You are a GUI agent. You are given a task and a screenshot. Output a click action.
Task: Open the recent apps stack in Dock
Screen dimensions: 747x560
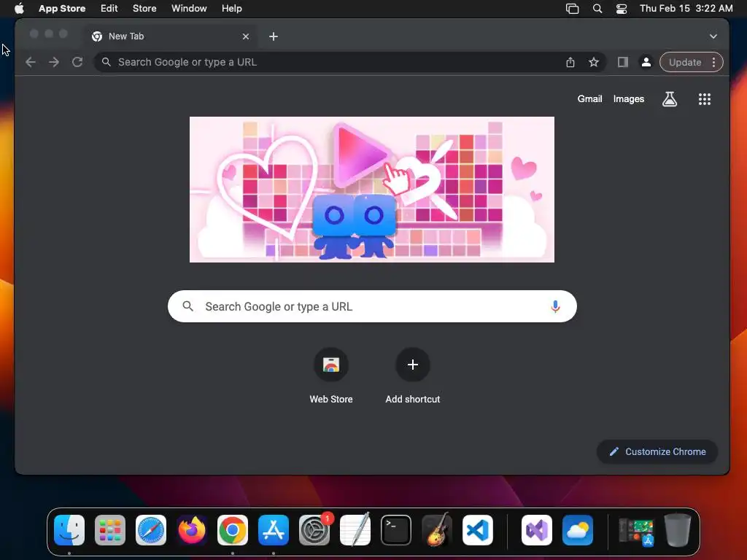click(636, 531)
